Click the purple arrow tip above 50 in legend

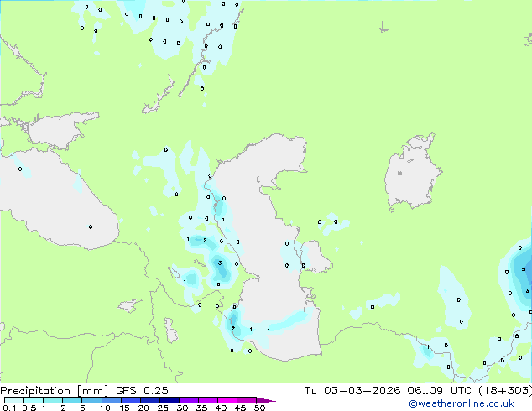(x=266, y=401)
